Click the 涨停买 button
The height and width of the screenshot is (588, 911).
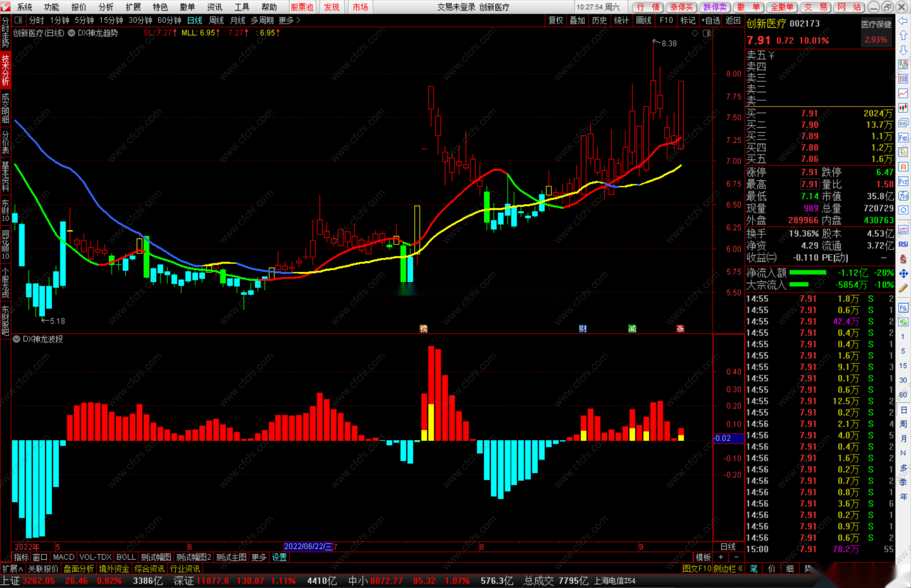coord(681,7)
